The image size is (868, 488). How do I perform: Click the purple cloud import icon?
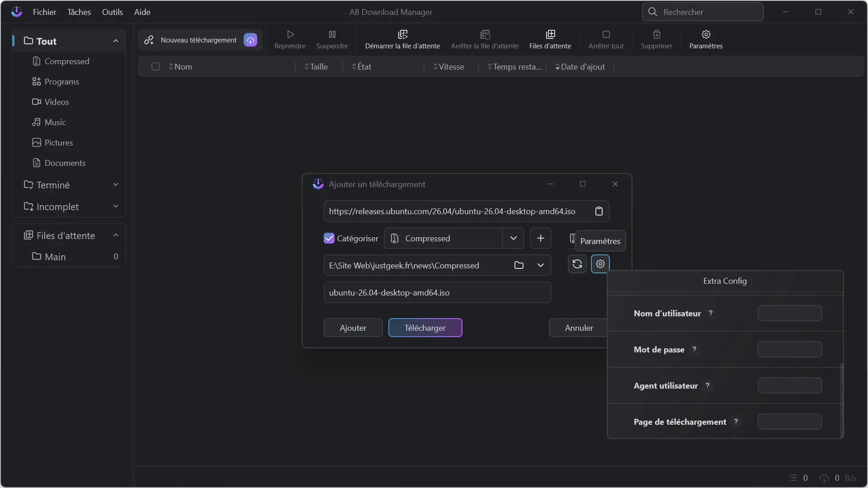point(250,40)
